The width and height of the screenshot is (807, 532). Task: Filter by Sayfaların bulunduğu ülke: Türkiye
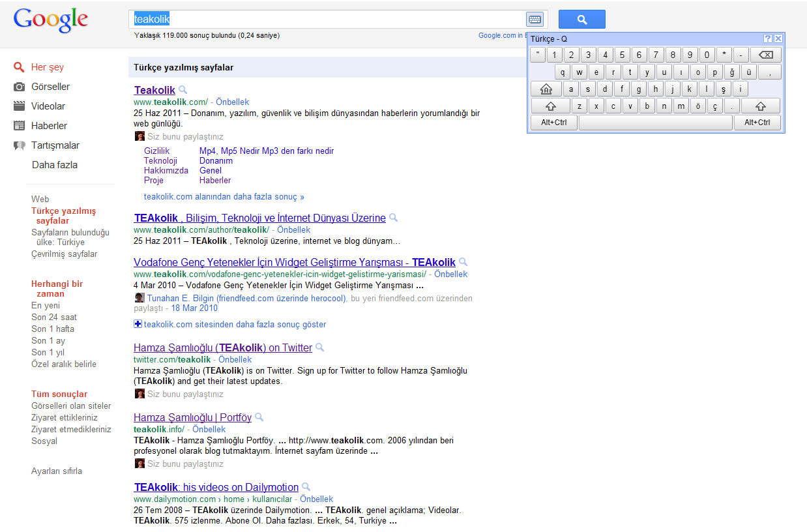point(70,237)
